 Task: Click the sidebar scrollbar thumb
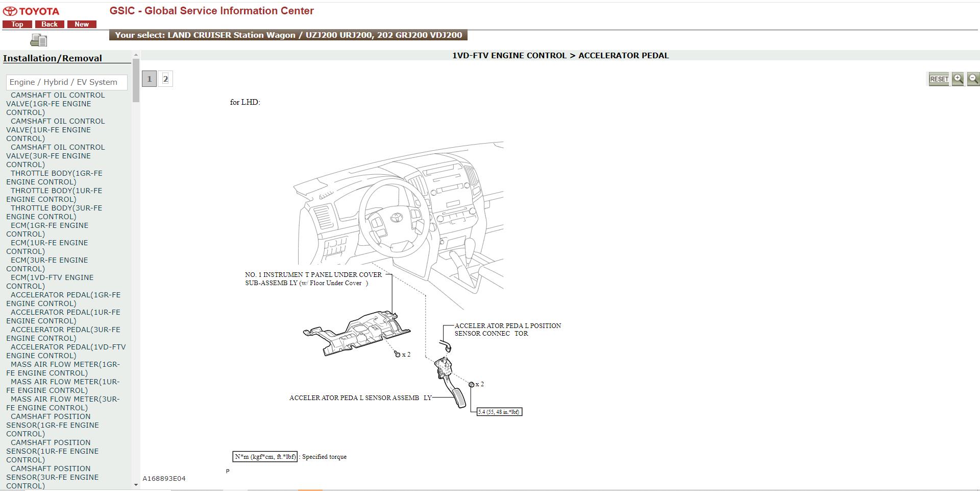pyautogui.click(x=136, y=80)
